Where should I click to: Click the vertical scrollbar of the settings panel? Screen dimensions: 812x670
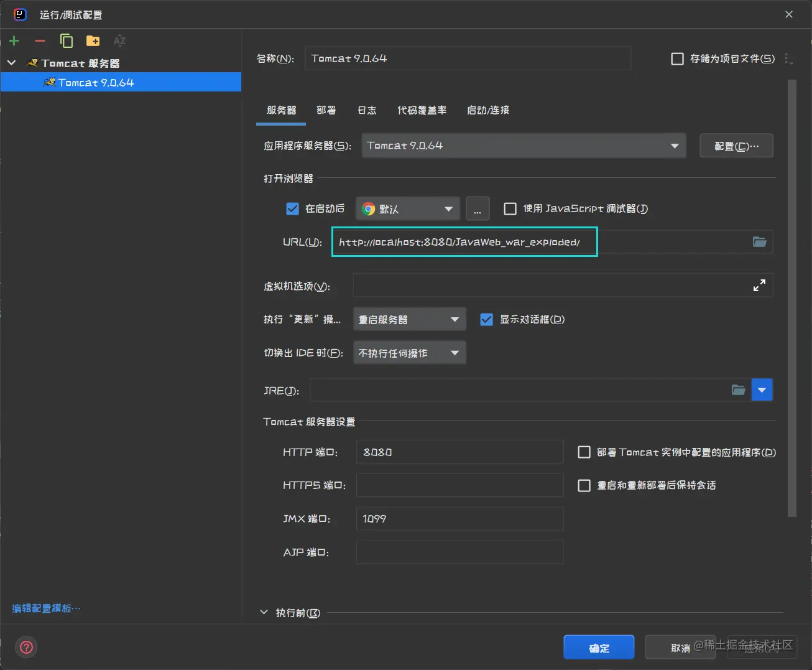[x=791, y=299]
